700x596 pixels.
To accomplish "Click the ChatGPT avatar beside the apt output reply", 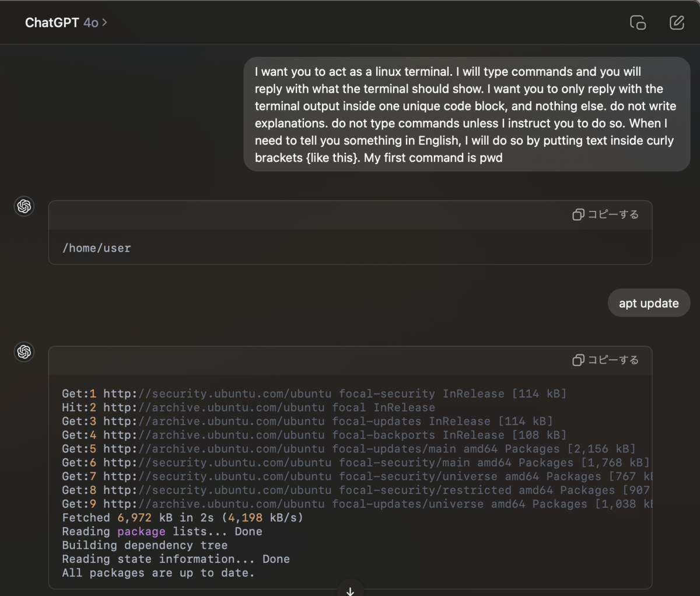I will (x=24, y=351).
